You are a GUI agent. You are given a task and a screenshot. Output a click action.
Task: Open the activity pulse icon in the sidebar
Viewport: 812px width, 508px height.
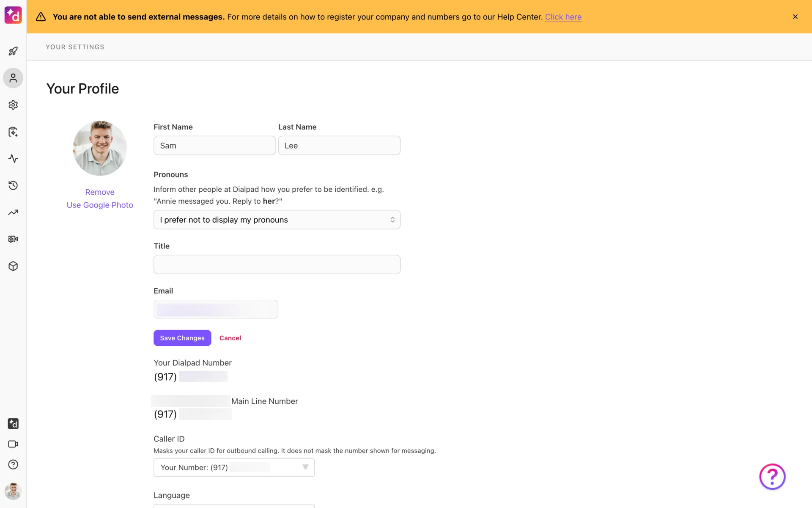pos(13,159)
